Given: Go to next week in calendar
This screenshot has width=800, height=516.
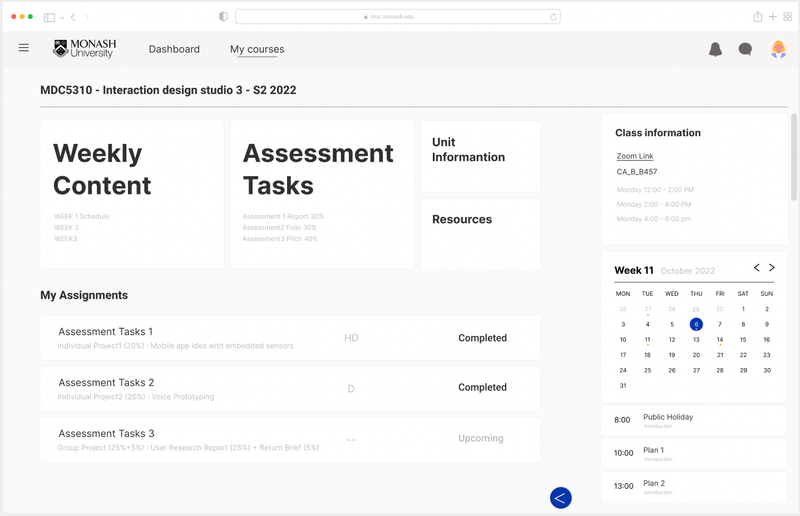Looking at the screenshot, I should click(x=772, y=267).
